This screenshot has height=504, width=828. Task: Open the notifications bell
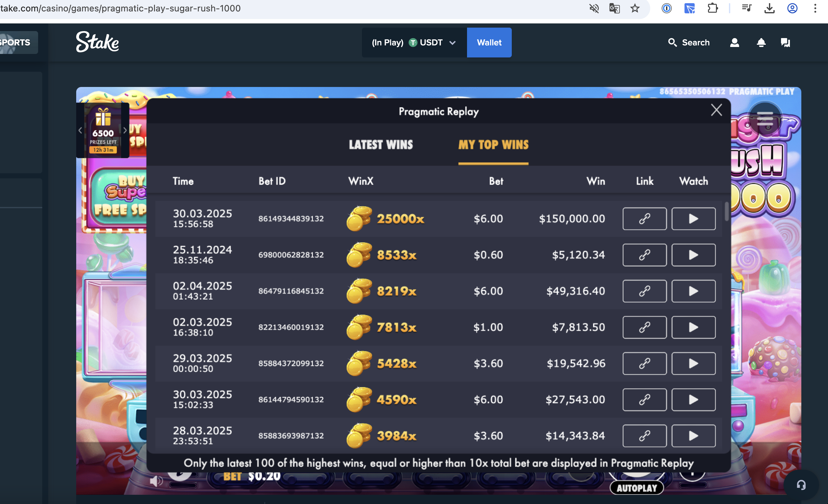[761, 42]
